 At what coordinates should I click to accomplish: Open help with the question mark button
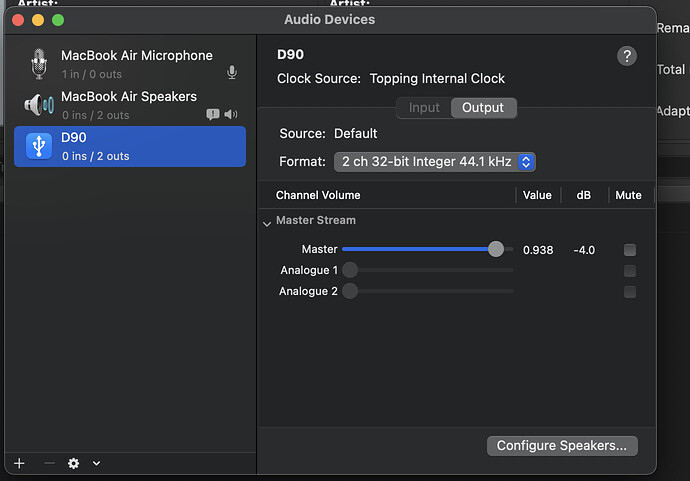point(627,56)
